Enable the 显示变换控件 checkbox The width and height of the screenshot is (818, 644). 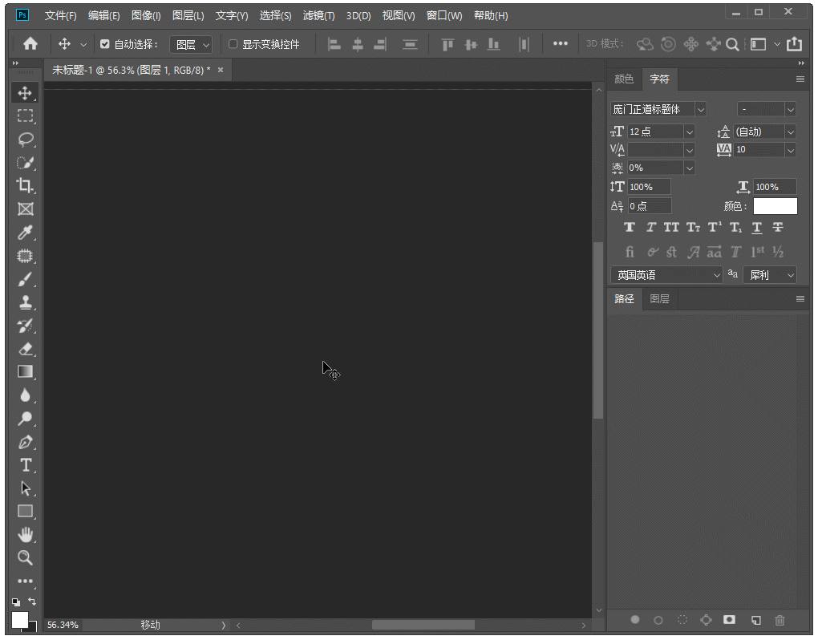tap(233, 44)
